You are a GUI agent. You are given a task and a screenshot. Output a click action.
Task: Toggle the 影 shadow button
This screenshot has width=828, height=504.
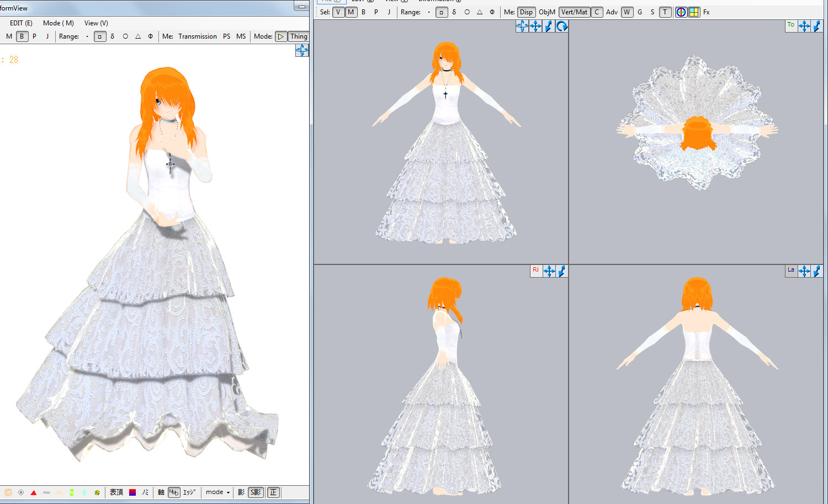pyautogui.click(x=241, y=492)
